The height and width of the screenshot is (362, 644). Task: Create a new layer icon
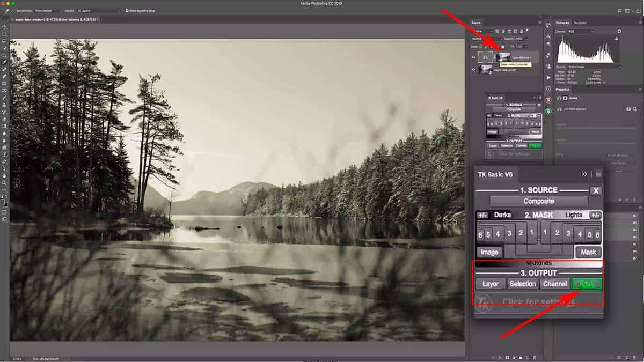coord(528,358)
